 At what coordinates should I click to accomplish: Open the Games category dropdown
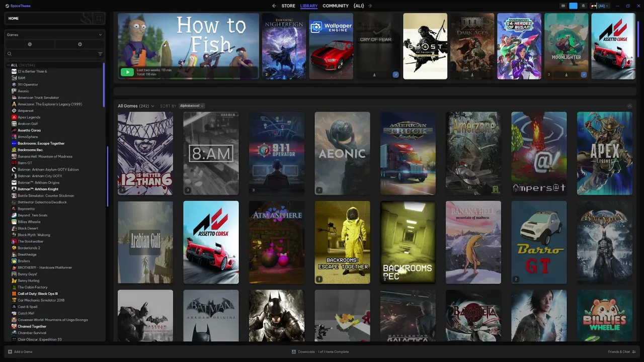(x=54, y=35)
